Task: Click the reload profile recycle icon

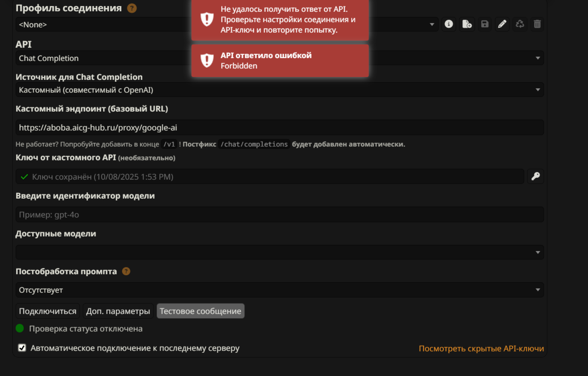Action: click(520, 24)
